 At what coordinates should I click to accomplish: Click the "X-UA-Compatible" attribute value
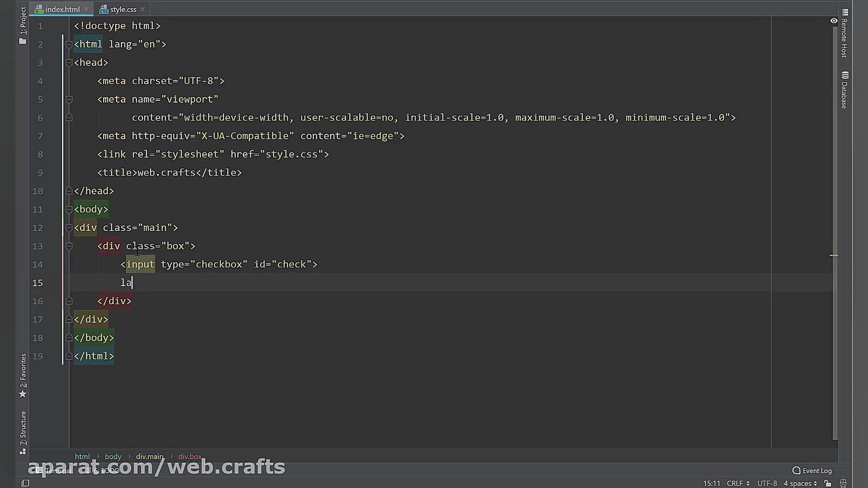245,136
